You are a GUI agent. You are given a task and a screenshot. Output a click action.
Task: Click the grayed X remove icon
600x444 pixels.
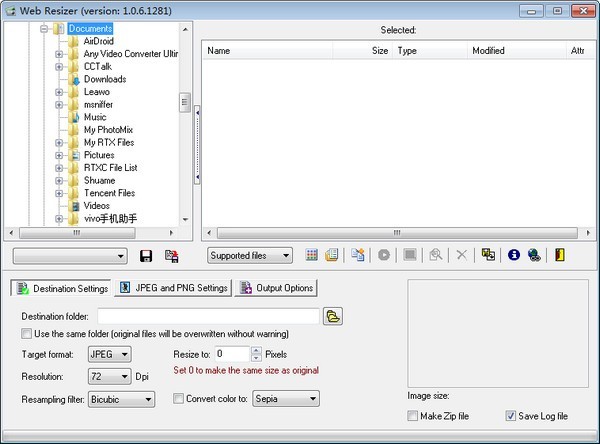click(x=461, y=255)
